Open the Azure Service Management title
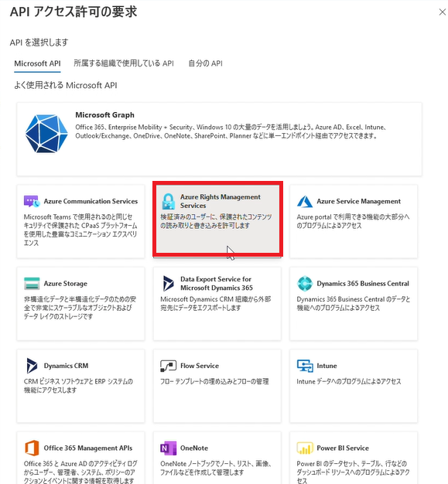 [359, 201]
